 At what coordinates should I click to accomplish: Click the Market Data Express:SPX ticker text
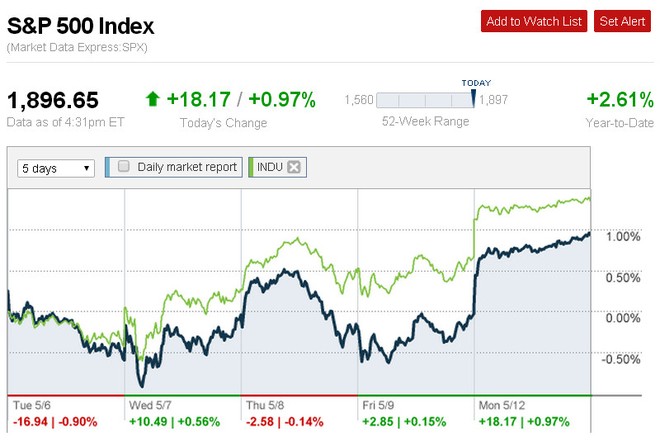[x=77, y=48]
